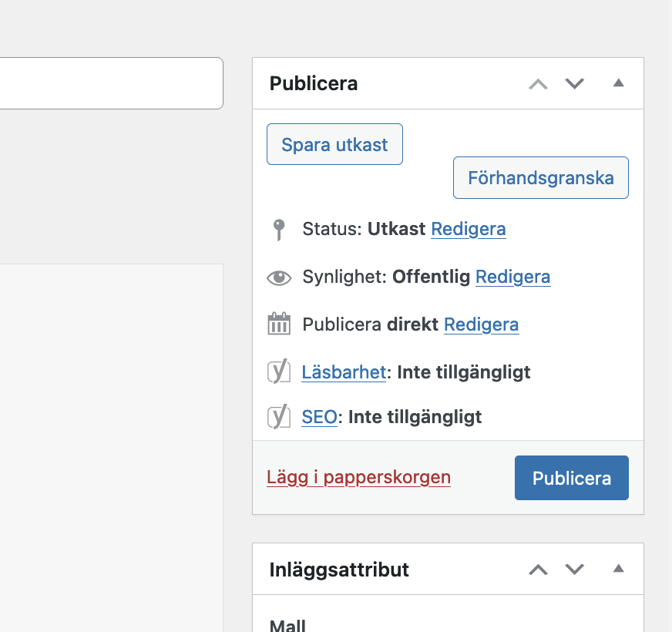
Task: Collapse the Publicera panel
Action: (x=619, y=83)
